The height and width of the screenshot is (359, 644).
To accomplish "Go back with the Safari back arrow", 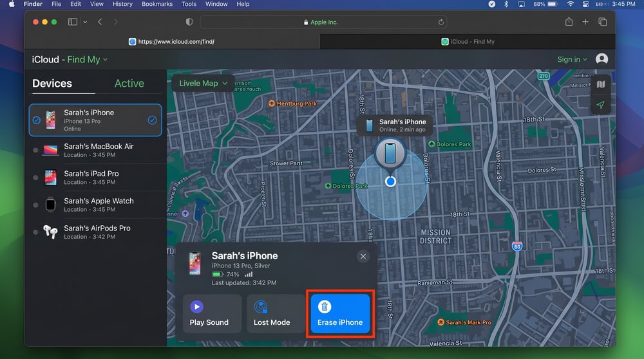I will click(100, 22).
